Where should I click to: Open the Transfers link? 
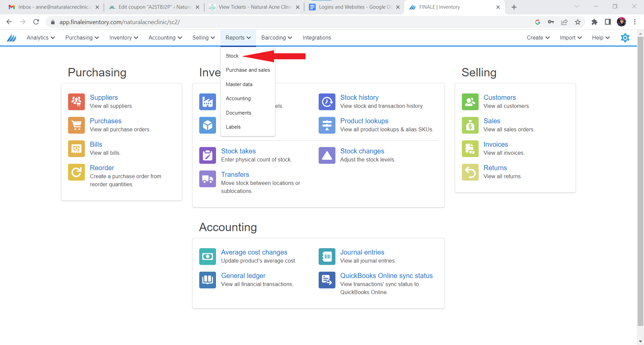click(235, 175)
